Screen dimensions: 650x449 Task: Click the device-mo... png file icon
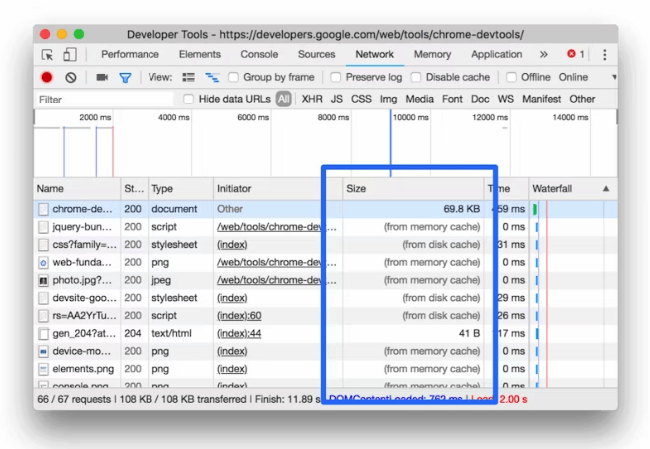(43, 352)
